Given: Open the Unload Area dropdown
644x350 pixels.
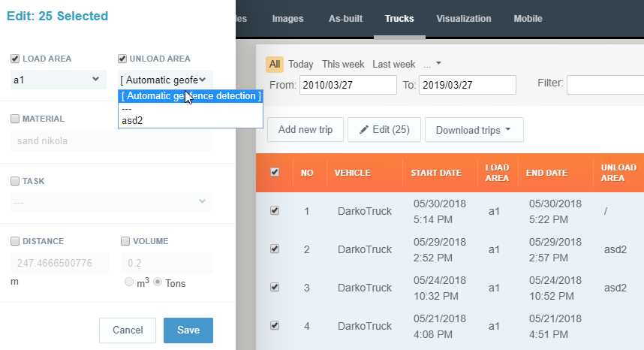Looking at the screenshot, I should [166, 80].
